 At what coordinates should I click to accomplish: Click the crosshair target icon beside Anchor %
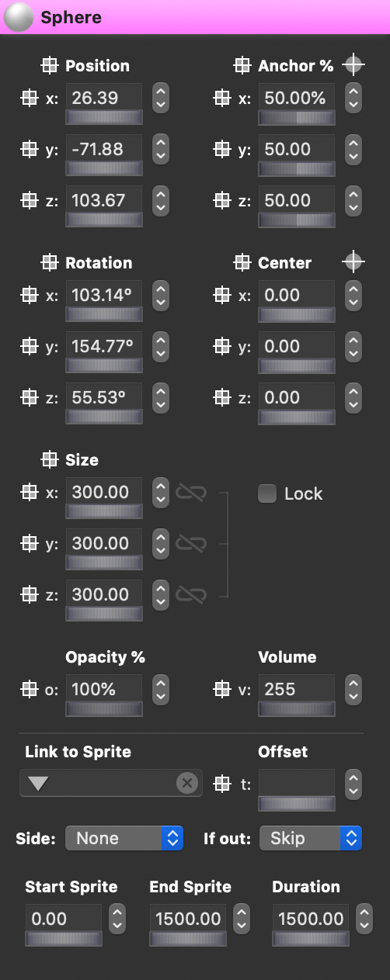click(x=353, y=65)
